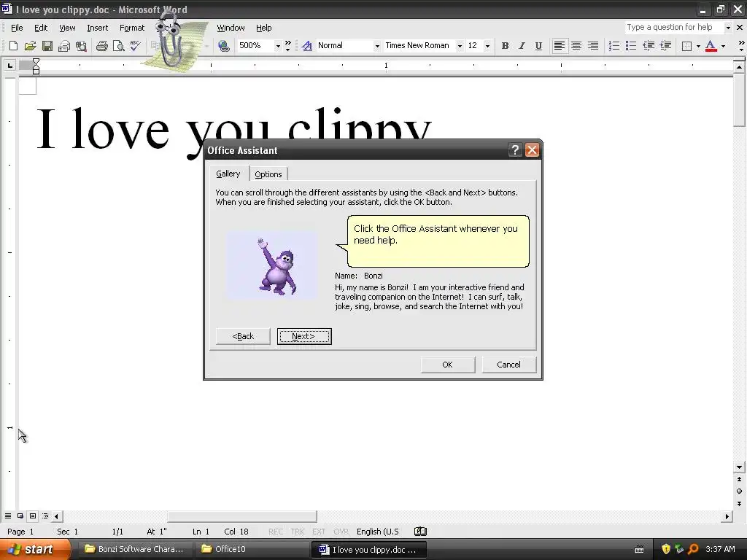Toggle bold formatting

(505, 46)
